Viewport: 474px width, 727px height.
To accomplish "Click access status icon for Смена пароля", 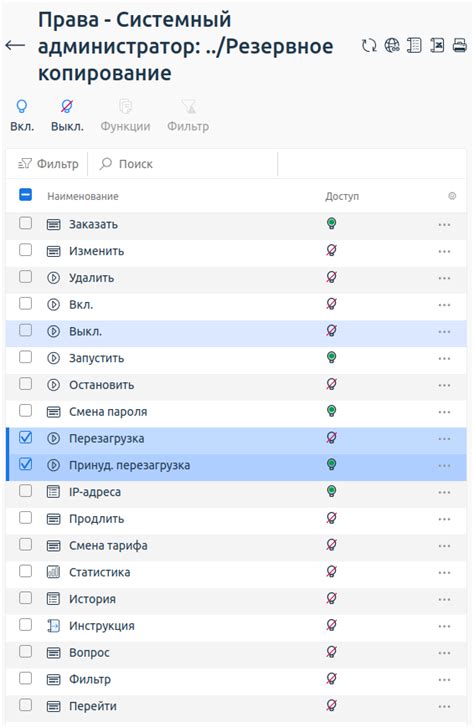I will [331, 411].
